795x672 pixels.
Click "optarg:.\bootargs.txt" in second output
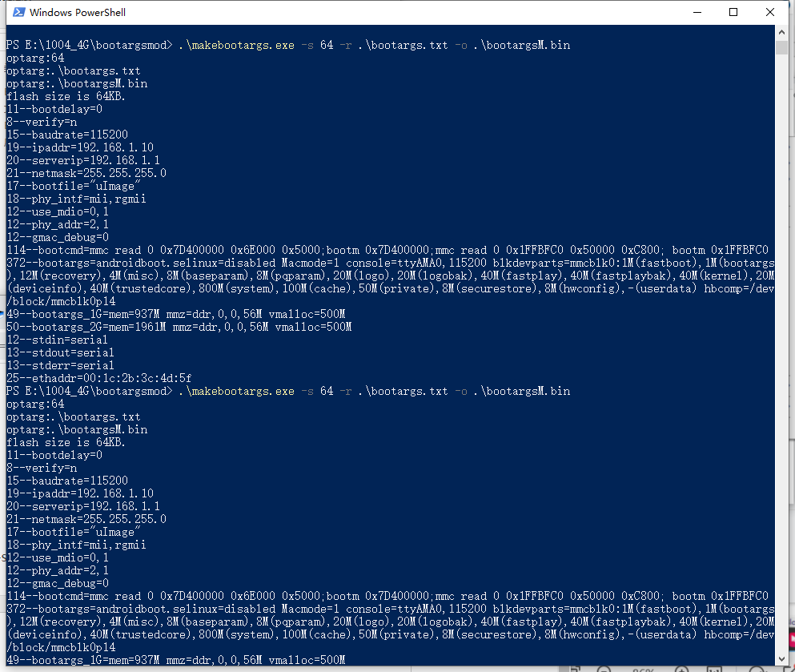point(74,416)
